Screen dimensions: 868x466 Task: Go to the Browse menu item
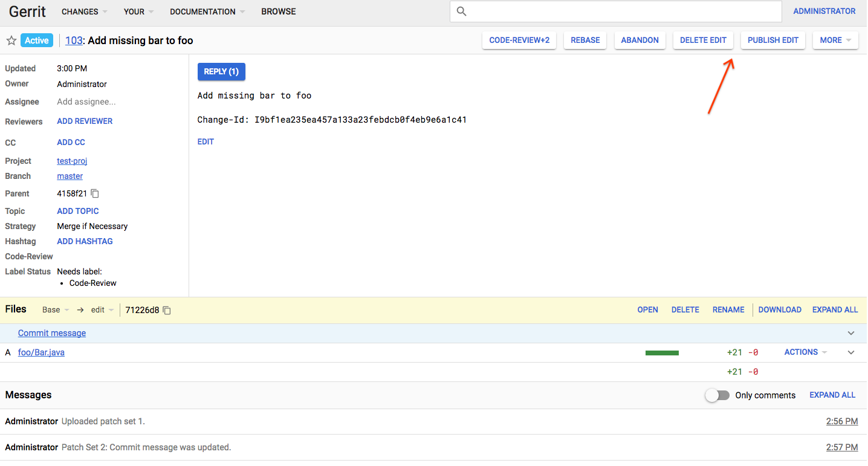click(279, 11)
